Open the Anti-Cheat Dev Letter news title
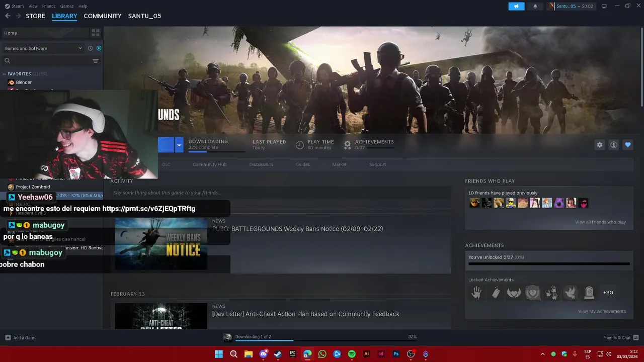 coord(305,314)
